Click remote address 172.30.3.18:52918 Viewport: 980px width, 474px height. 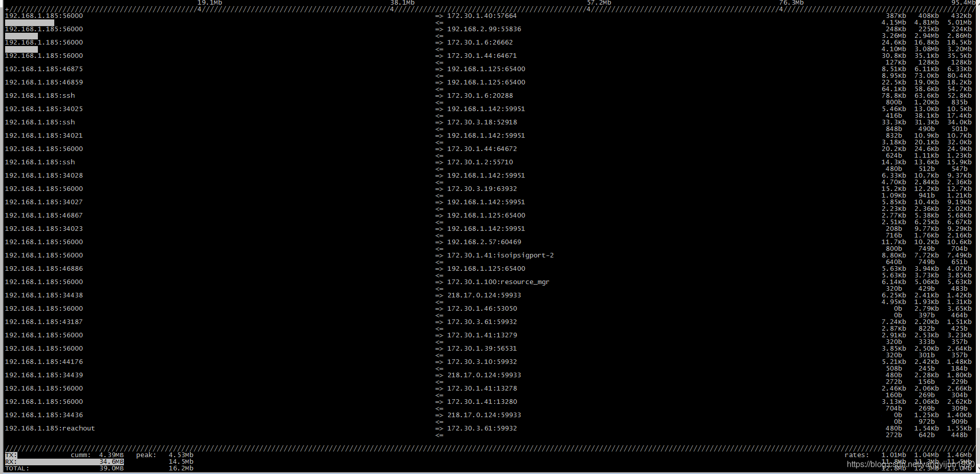[x=482, y=122]
